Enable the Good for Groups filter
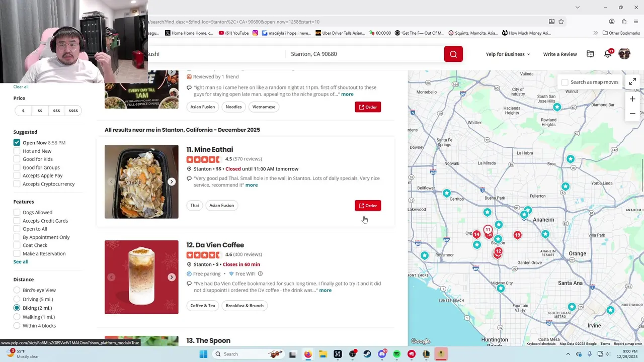644x362 pixels. 17,167
